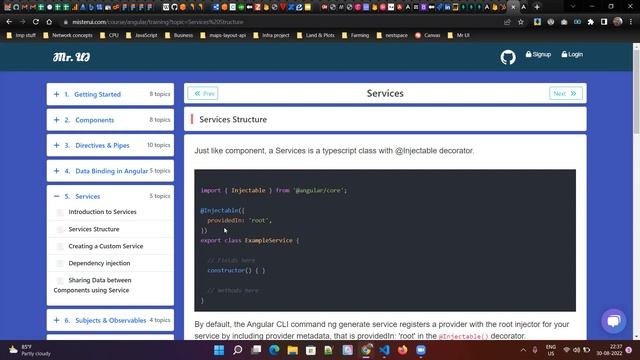The height and width of the screenshot is (360, 640).
Task: Open the Business bookmarks folder
Action: pos(179,36)
